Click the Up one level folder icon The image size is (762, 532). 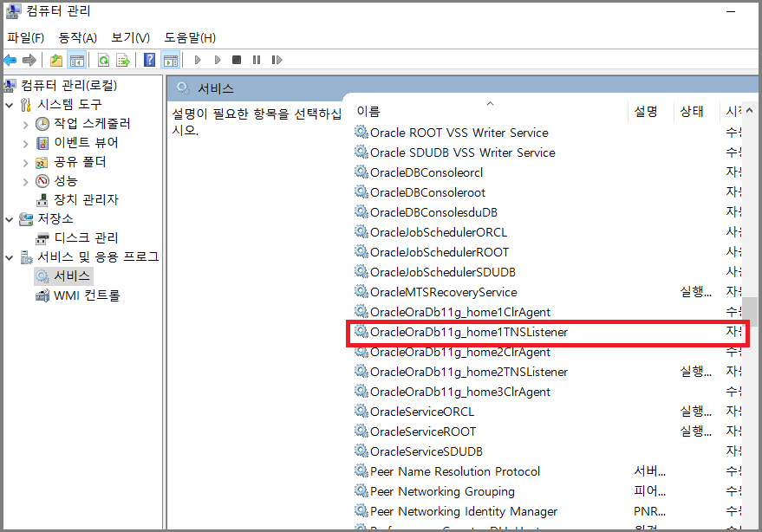(56, 61)
